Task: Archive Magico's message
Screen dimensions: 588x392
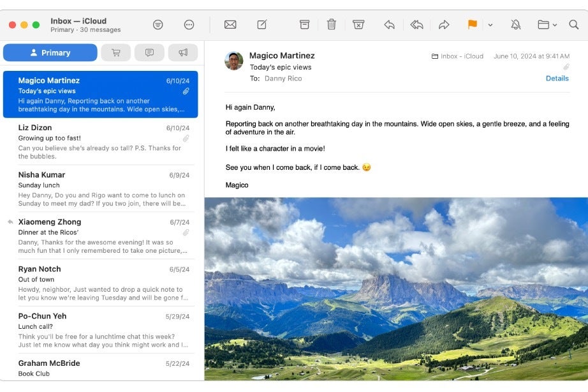Action: (304, 25)
